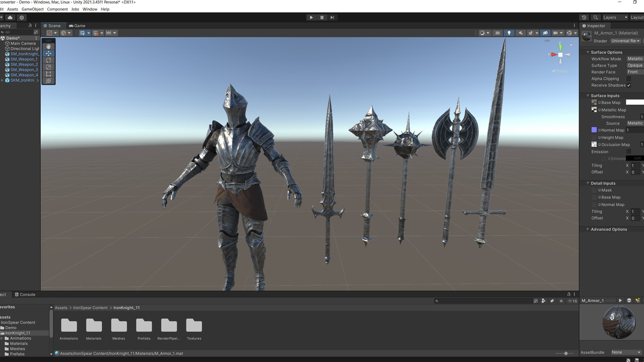Switch to the Game tab
The width and height of the screenshot is (644, 362).
(x=77, y=26)
